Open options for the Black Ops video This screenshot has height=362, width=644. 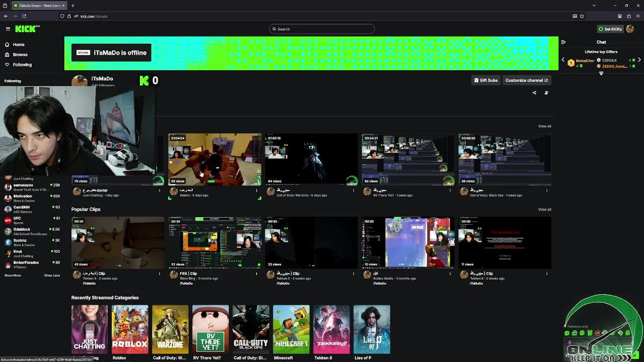[547, 190]
